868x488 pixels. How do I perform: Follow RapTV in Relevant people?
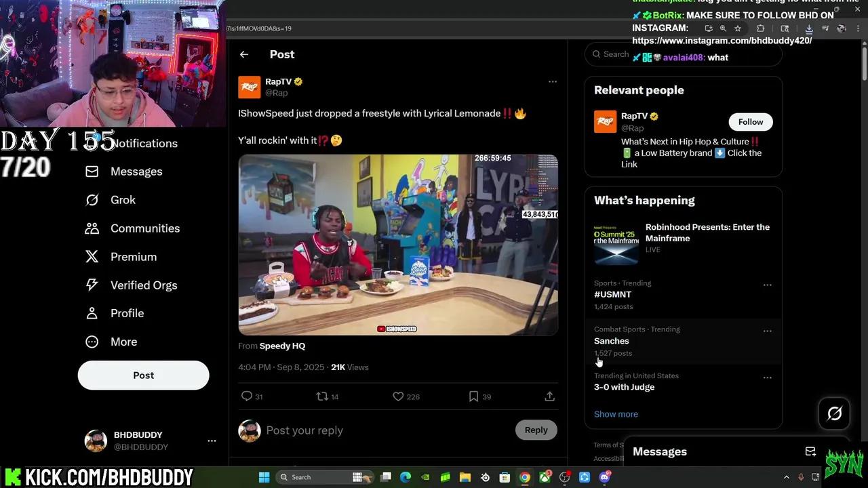click(751, 122)
